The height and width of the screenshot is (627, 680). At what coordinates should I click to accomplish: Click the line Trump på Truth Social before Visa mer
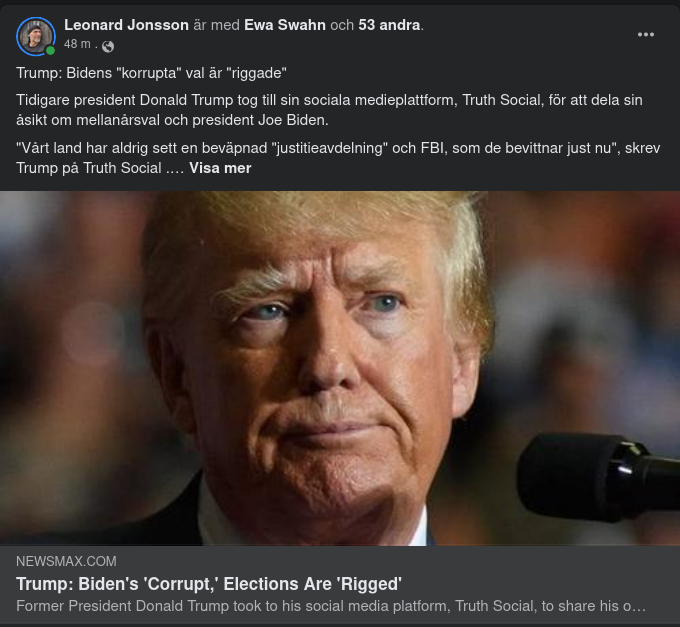click(x=100, y=168)
